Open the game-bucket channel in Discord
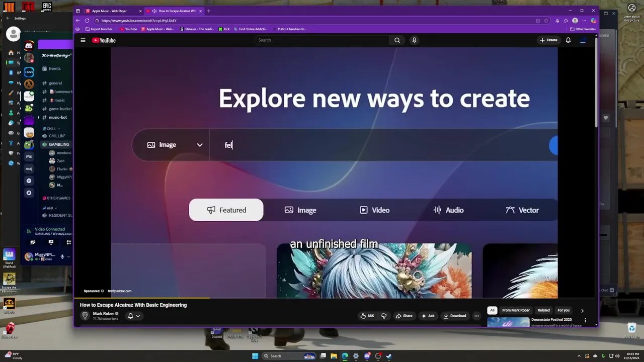This screenshot has height=362, width=644. (57, 109)
